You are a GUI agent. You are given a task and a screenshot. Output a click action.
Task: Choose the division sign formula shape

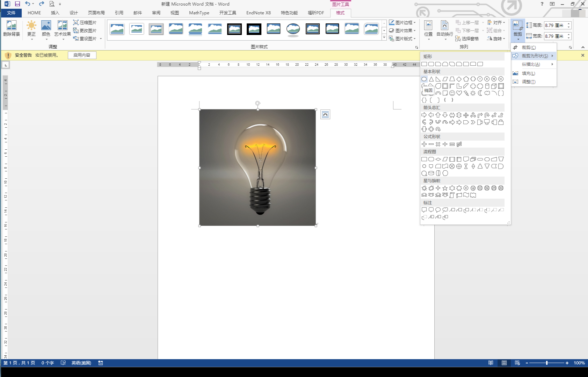pyautogui.click(x=445, y=144)
